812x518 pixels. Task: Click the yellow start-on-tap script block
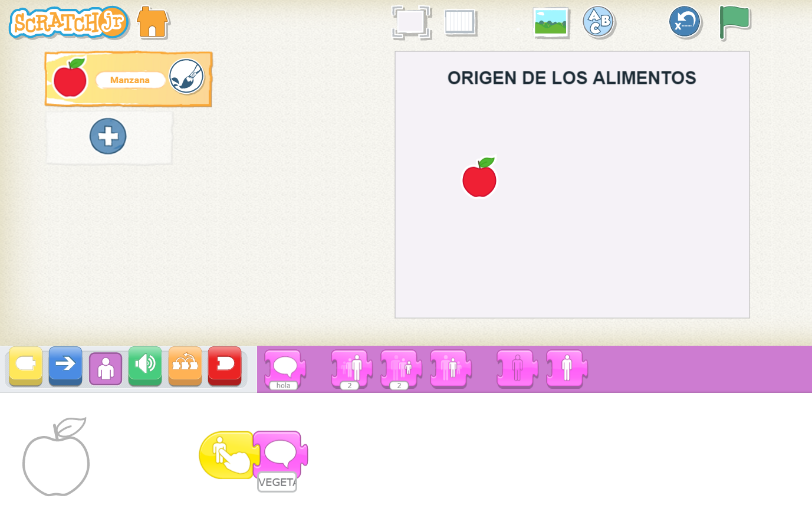tap(228, 455)
